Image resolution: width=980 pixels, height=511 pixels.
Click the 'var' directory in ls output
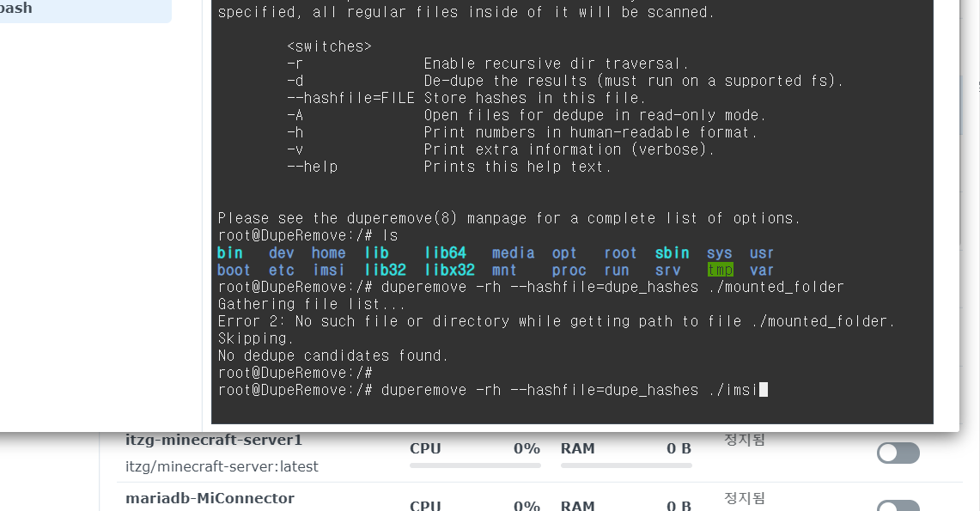(x=762, y=270)
